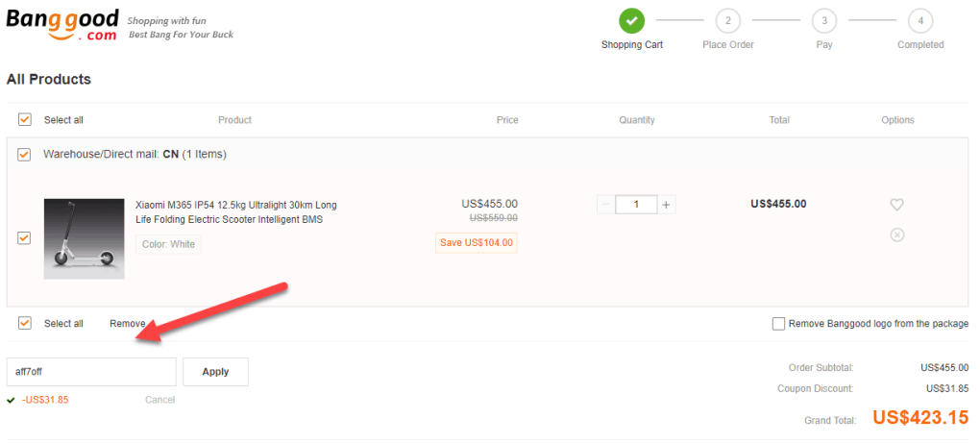
Task: Open the scooter product thumbnail image
Action: coord(84,239)
